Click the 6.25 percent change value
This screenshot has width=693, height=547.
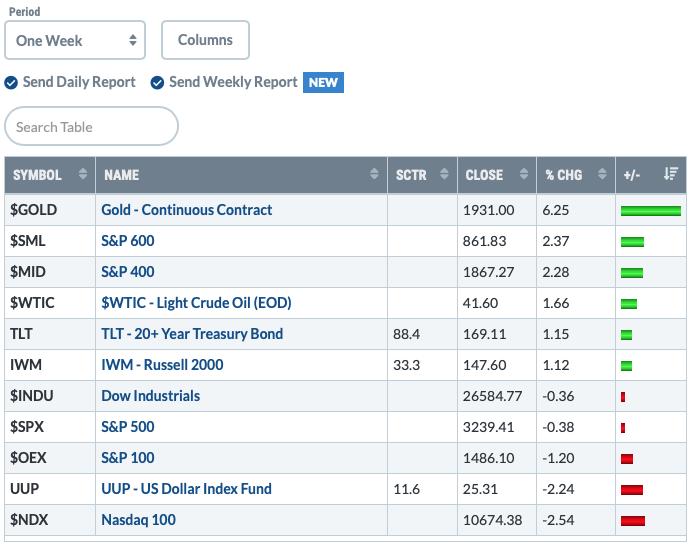click(x=556, y=210)
